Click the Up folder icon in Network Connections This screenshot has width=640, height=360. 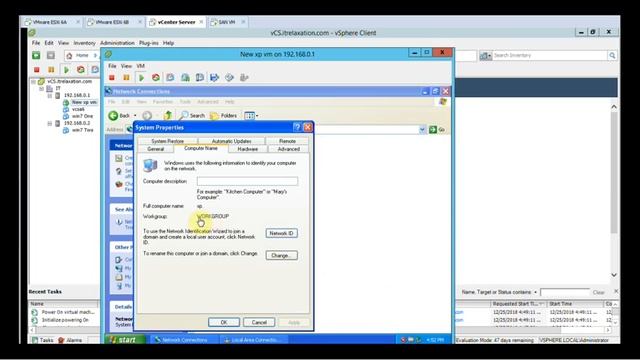click(x=167, y=116)
